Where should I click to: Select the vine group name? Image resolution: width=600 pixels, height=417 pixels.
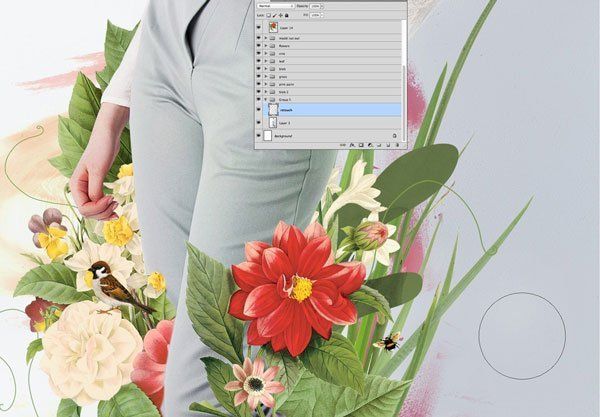[x=282, y=54]
